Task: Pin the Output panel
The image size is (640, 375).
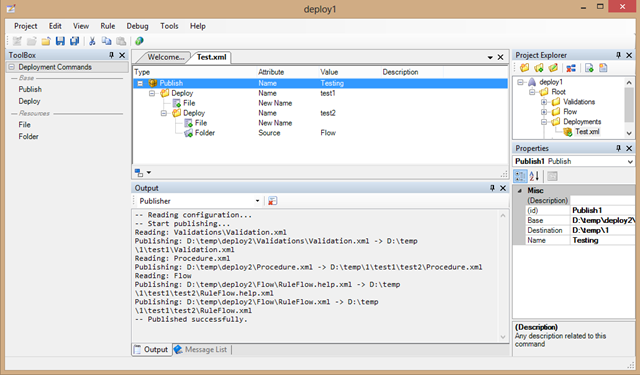Action: click(x=492, y=188)
